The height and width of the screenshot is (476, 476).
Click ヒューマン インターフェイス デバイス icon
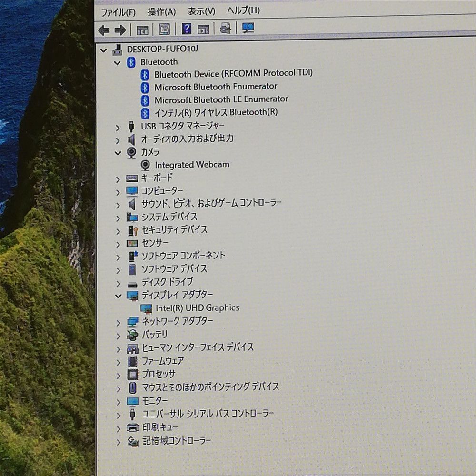132,349
